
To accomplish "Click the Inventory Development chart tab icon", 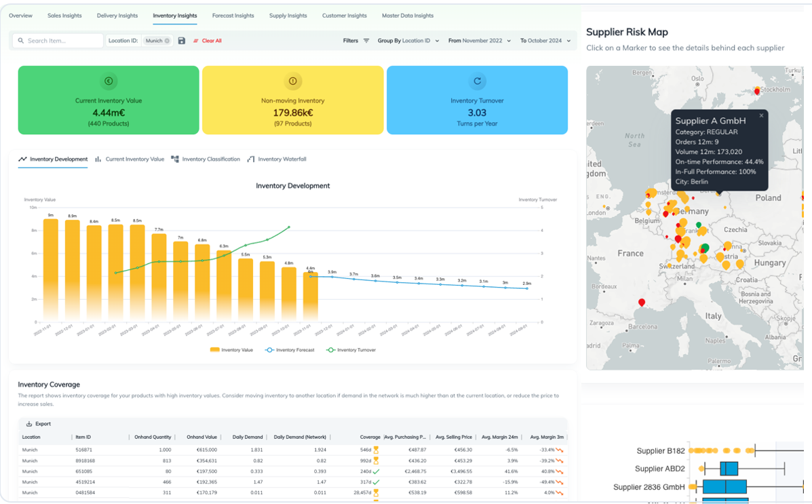I will [22, 159].
